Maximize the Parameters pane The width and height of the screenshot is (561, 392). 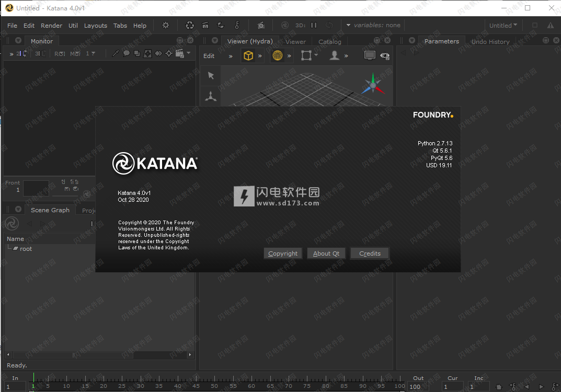tap(546, 40)
